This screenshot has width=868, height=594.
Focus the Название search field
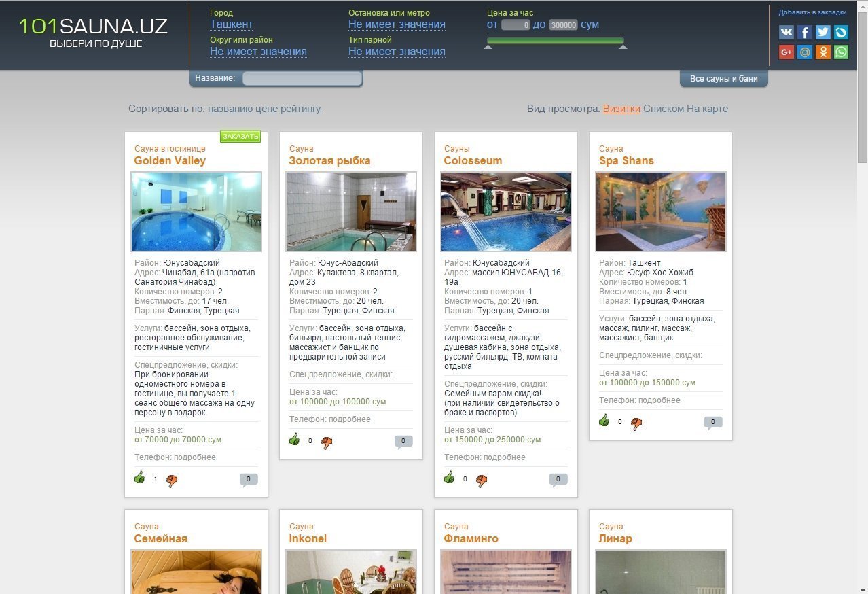tap(302, 78)
